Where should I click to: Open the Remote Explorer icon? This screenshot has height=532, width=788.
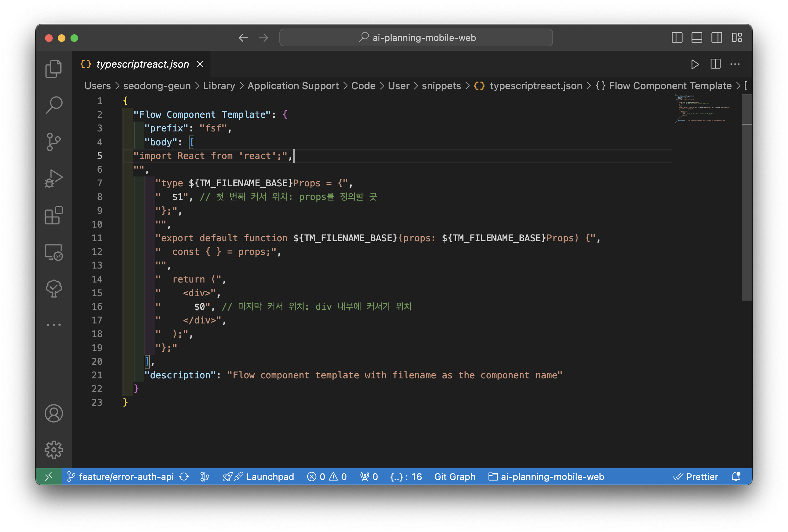54,252
